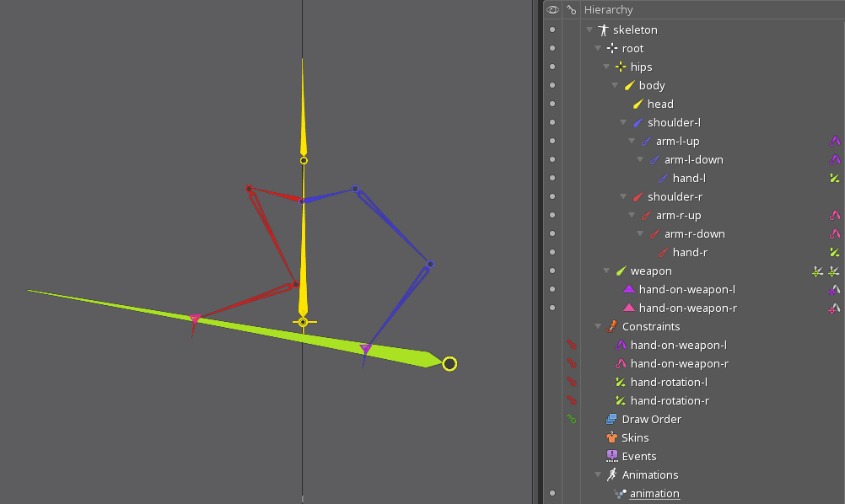Screen dimensions: 845x504
Task: Click the Draw Order icon in the tree
Action: tap(612, 419)
